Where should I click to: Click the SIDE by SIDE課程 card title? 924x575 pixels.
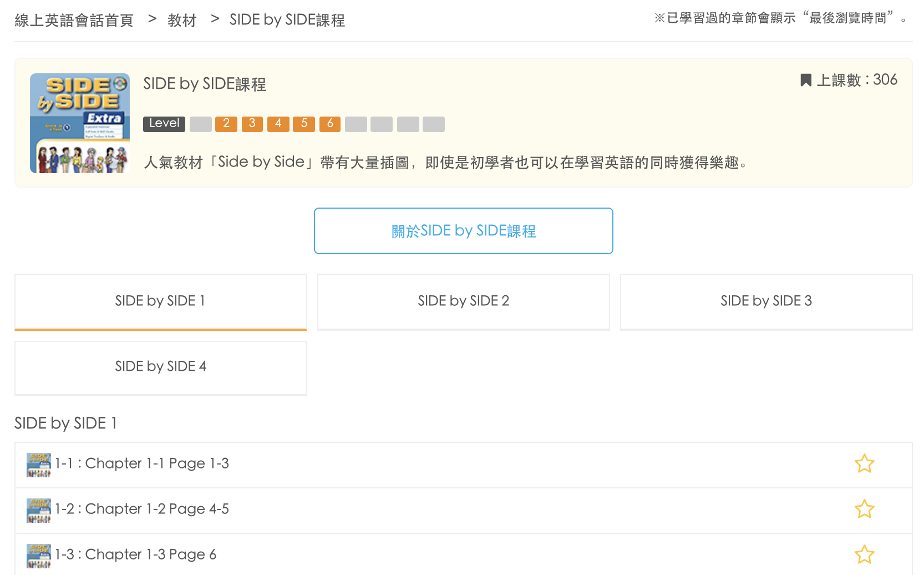click(205, 84)
